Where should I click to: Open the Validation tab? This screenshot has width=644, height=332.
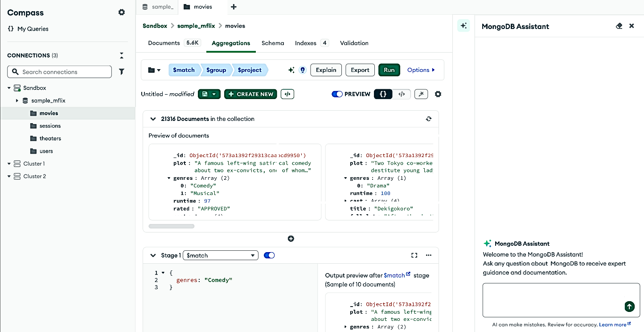[354, 43]
